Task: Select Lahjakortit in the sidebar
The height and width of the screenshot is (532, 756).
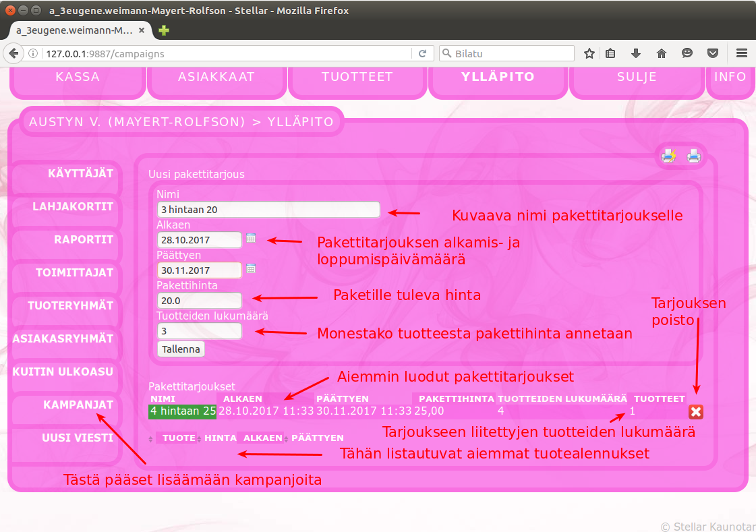Action: point(73,207)
